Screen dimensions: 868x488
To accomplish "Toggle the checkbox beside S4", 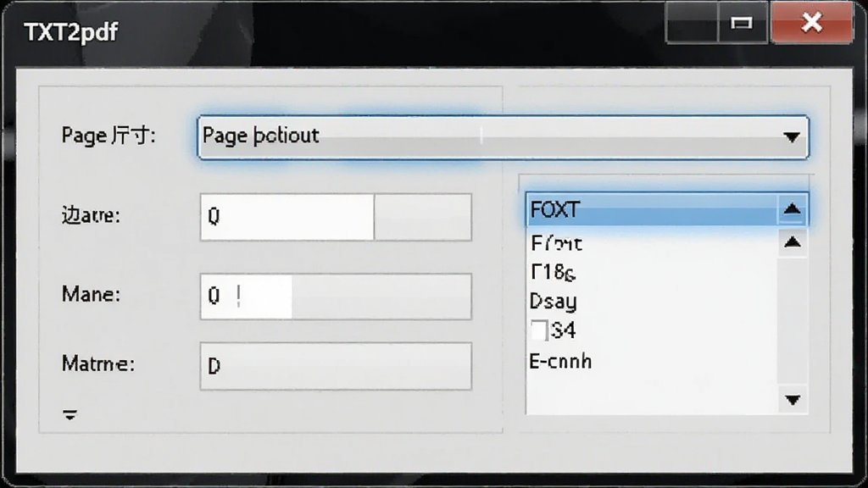I will point(538,330).
